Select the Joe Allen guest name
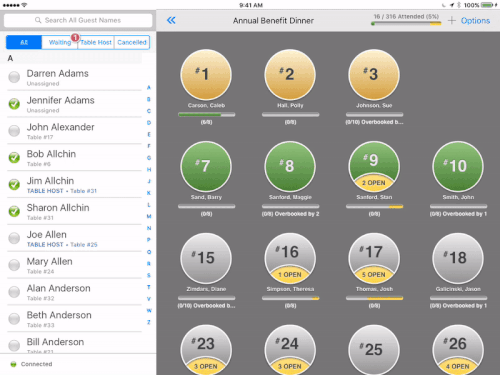This screenshot has height=375, width=500. point(47,234)
